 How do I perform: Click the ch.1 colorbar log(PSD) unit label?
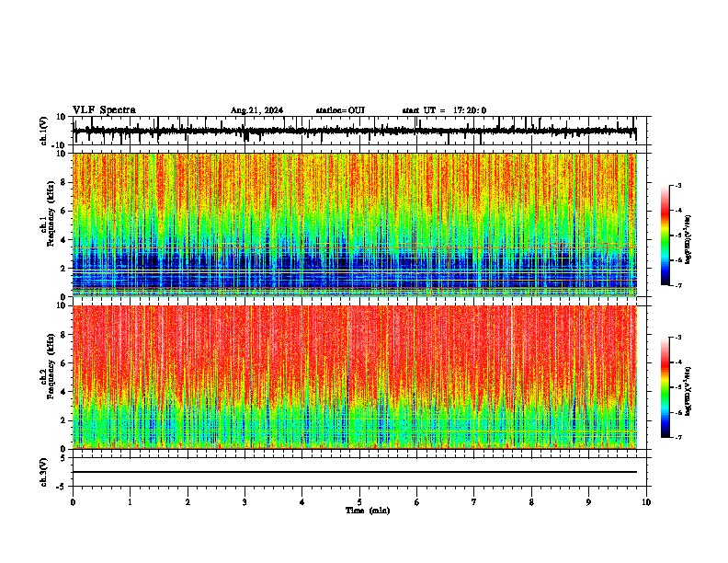pos(688,240)
